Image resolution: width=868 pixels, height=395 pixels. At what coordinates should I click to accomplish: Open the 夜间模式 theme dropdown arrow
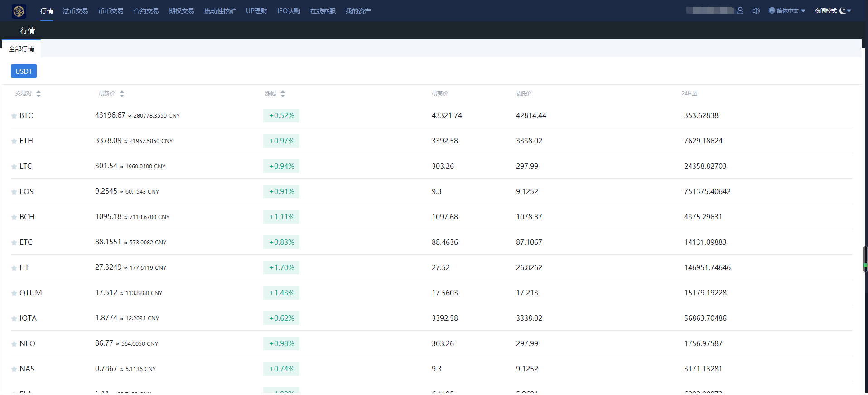coord(849,11)
